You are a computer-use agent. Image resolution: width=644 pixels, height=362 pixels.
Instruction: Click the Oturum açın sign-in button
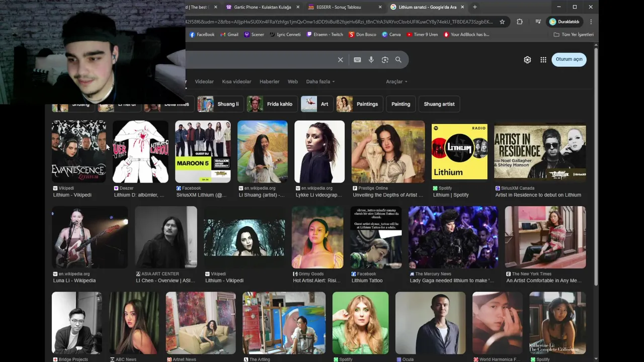pos(569,59)
